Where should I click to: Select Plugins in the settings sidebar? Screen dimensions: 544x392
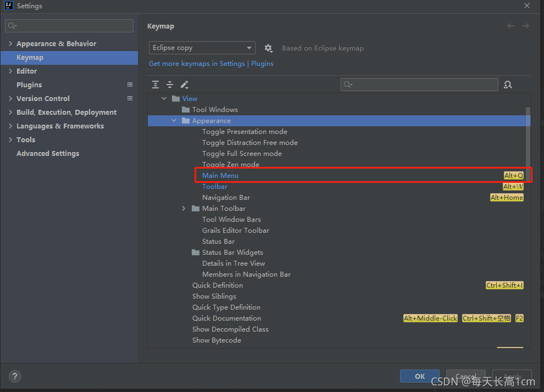pos(29,85)
